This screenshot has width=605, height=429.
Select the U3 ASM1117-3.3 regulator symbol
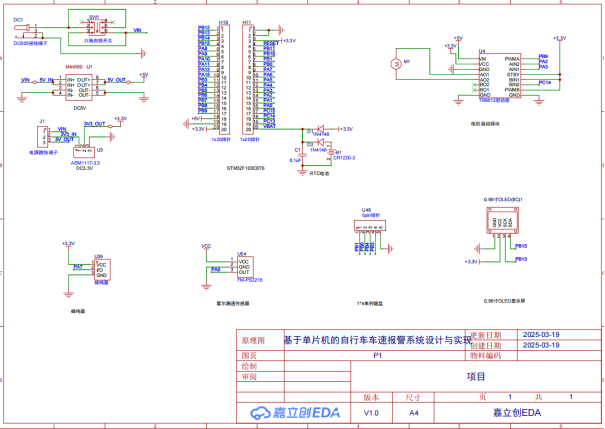click(84, 152)
